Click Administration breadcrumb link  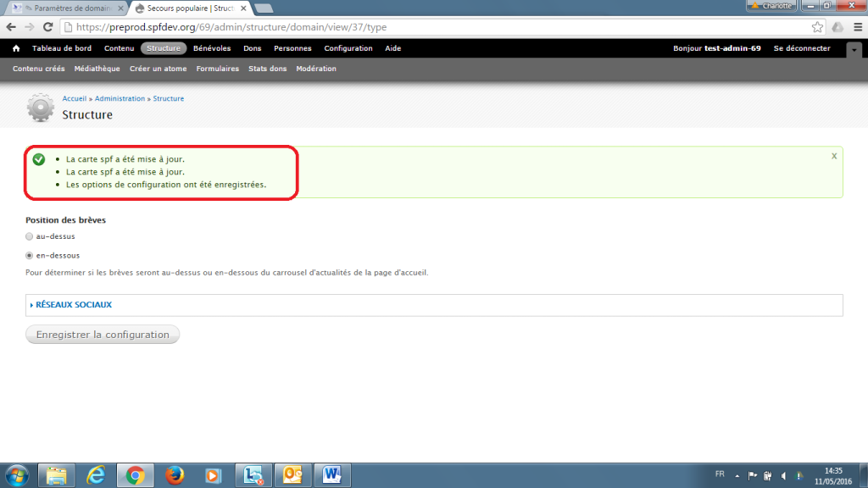point(120,98)
